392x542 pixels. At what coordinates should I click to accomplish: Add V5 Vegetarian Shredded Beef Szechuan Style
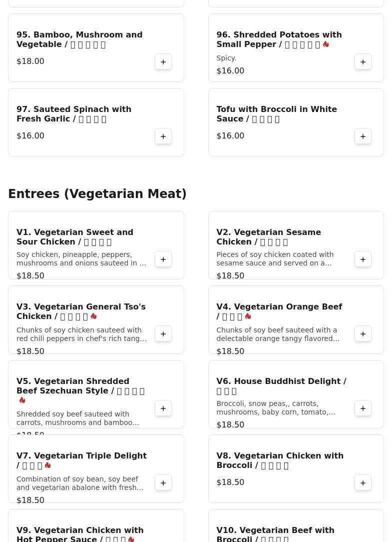point(163,408)
